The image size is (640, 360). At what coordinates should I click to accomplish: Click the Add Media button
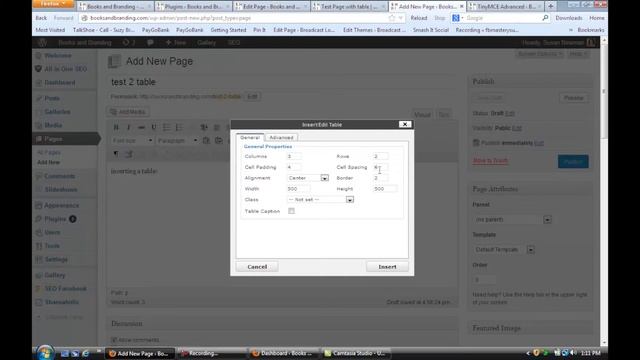tap(128, 112)
